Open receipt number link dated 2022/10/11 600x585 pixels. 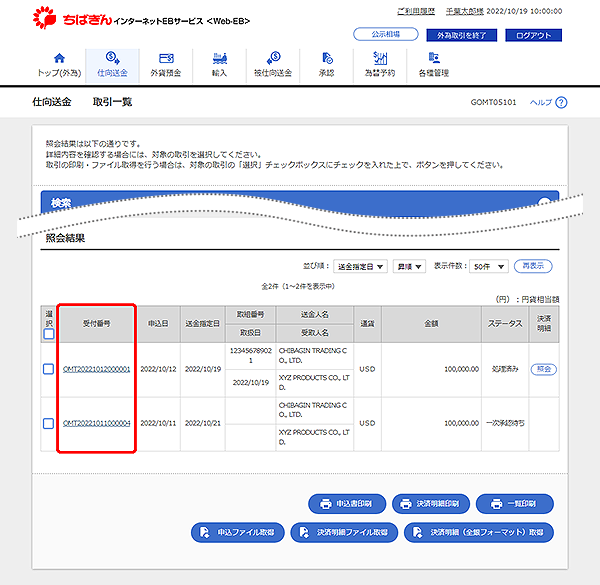(96, 424)
